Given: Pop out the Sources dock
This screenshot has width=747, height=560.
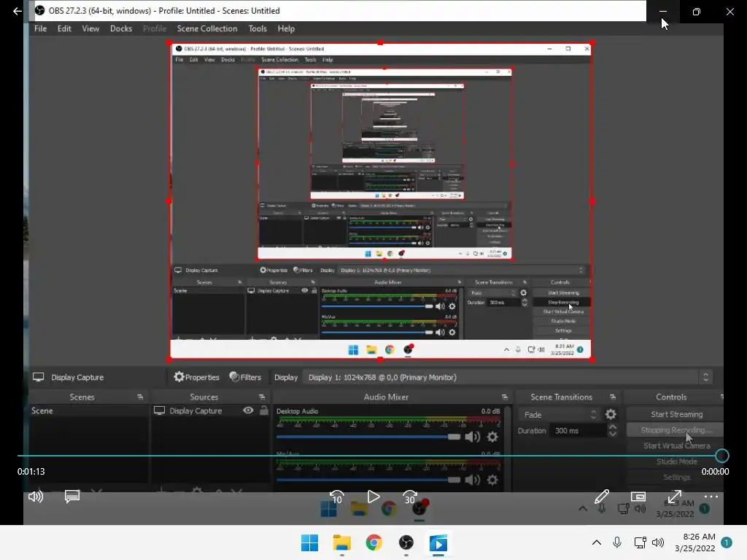Looking at the screenshot, I should click(x=262, y=397).
